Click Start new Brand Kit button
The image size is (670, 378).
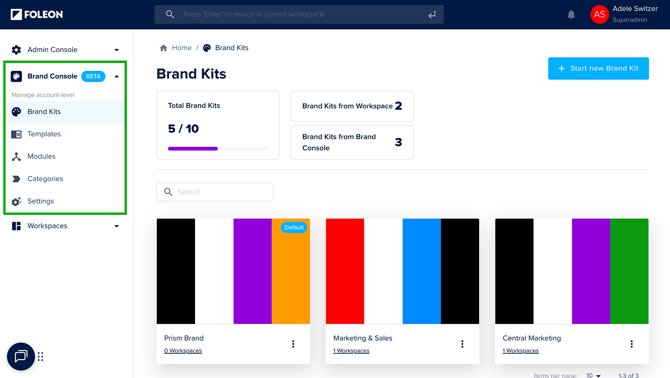pos(598,68)
